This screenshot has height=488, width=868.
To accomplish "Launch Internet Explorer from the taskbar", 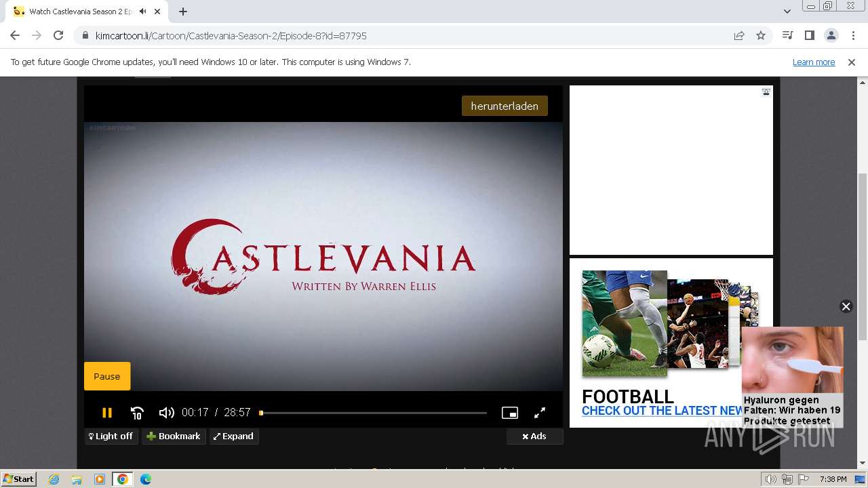I will [54, 479].
